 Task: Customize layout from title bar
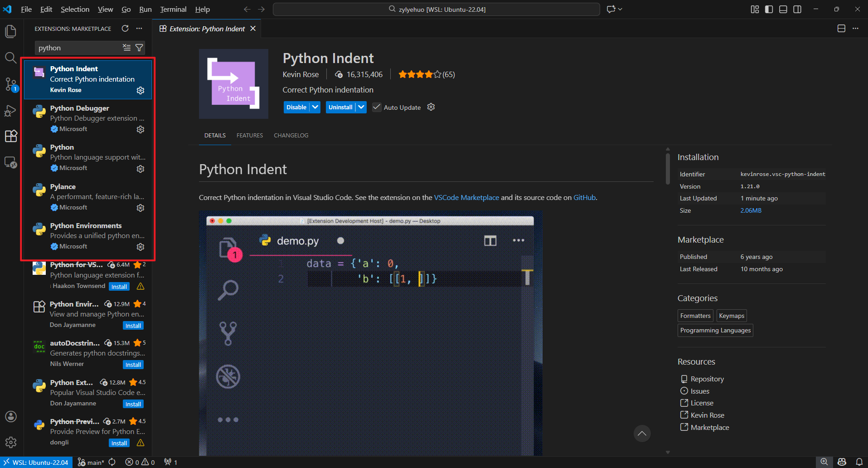click(755, 9)
